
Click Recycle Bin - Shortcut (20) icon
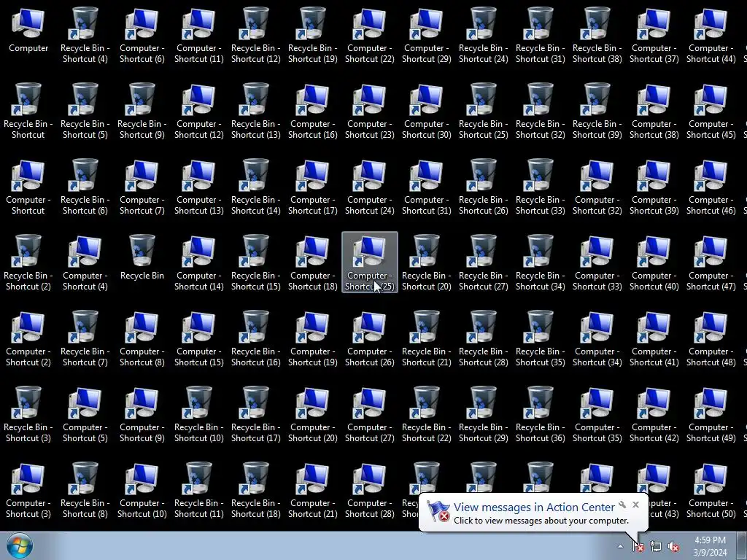coord(426,262)
